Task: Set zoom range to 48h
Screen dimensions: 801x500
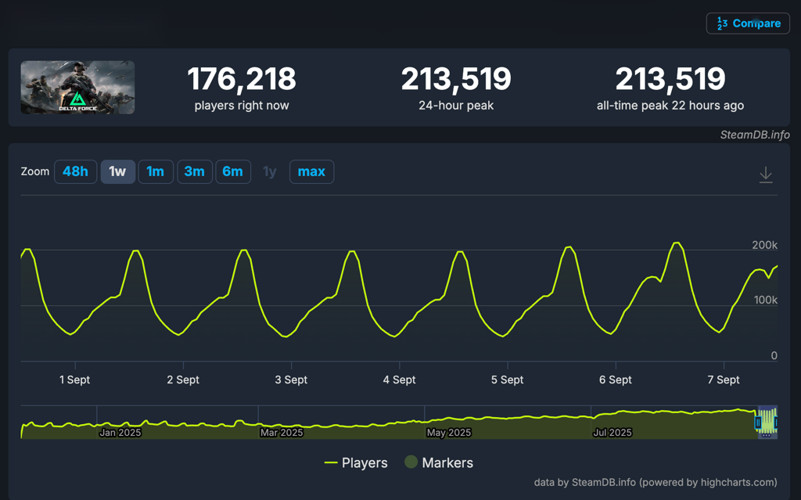Action: point(75,172)
